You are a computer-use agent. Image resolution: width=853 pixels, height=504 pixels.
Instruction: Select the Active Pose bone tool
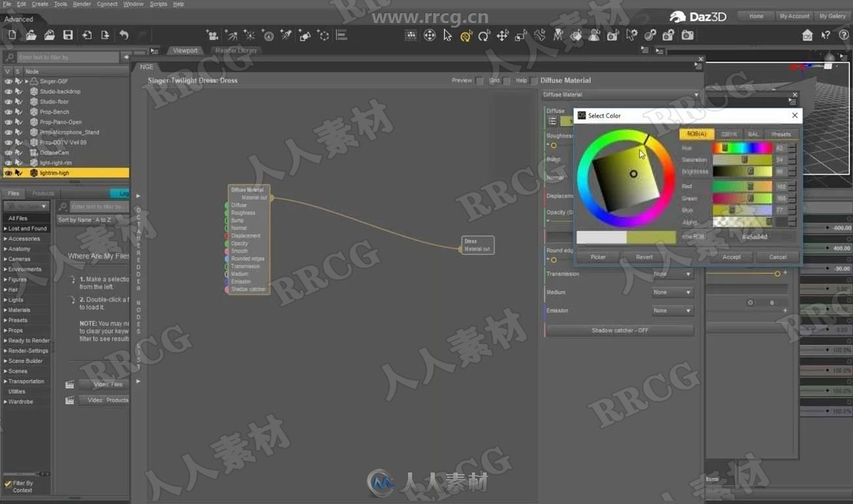click(x=539, y=35)
